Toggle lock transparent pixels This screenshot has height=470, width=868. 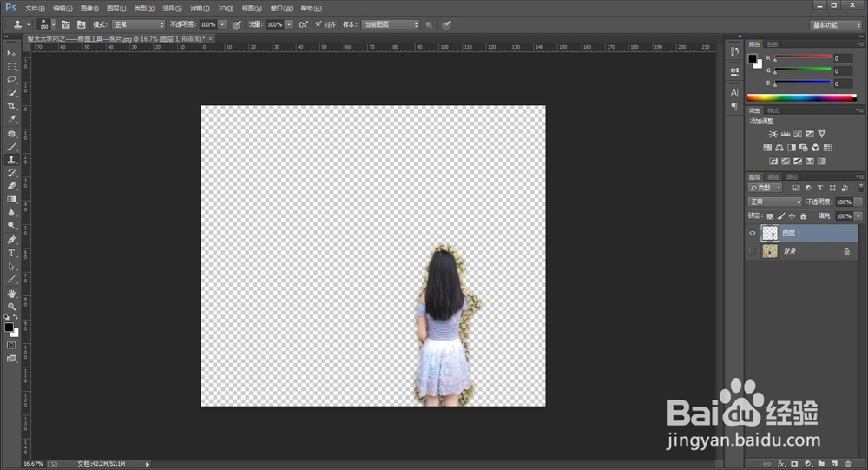click(x=769, y=216)
